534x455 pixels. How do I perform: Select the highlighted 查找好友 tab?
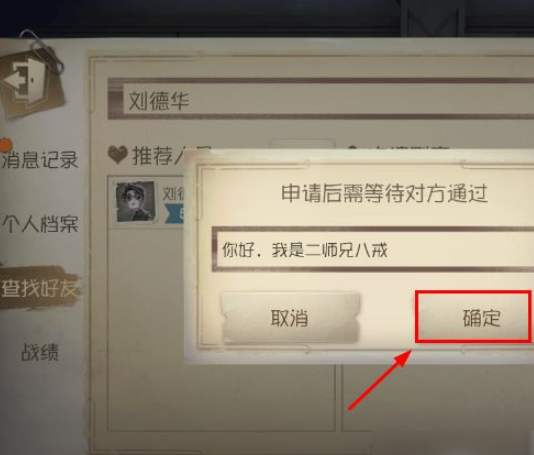click(40, 288)
